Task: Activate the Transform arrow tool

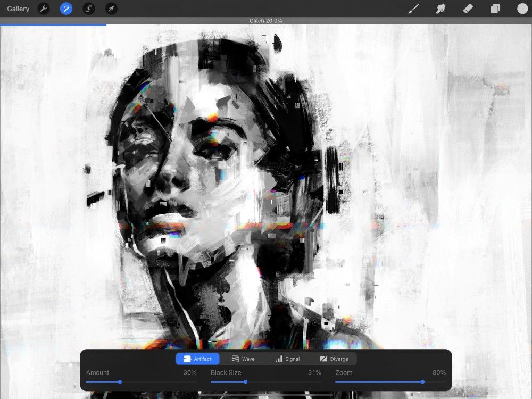Action: pos(111,9)
